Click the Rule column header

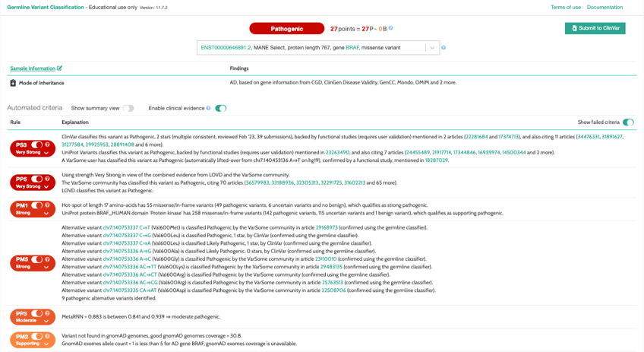pyautogui.click(x=15, y=122)
